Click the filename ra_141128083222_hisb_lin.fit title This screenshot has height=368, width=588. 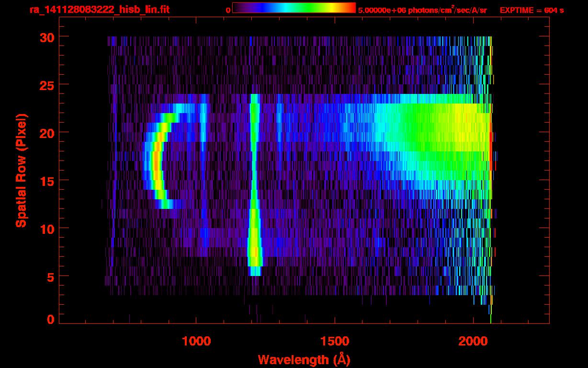[99, 10]
